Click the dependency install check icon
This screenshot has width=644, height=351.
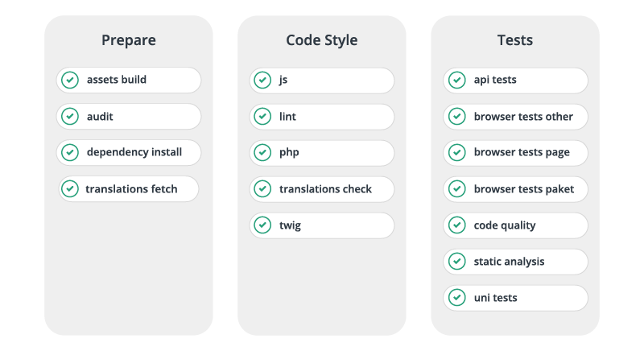[x=70, y=152]
